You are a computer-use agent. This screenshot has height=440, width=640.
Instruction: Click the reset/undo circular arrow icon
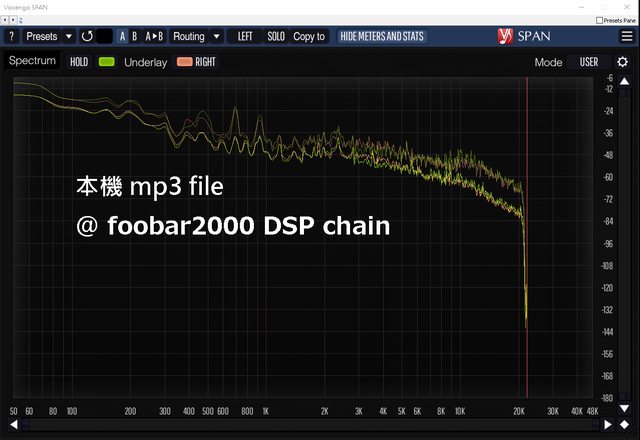[x=86, y=36]
